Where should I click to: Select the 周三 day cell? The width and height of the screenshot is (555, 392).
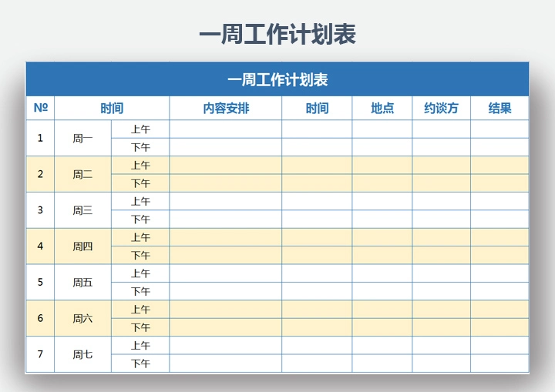pyautogui.click(x=82, y=210)
